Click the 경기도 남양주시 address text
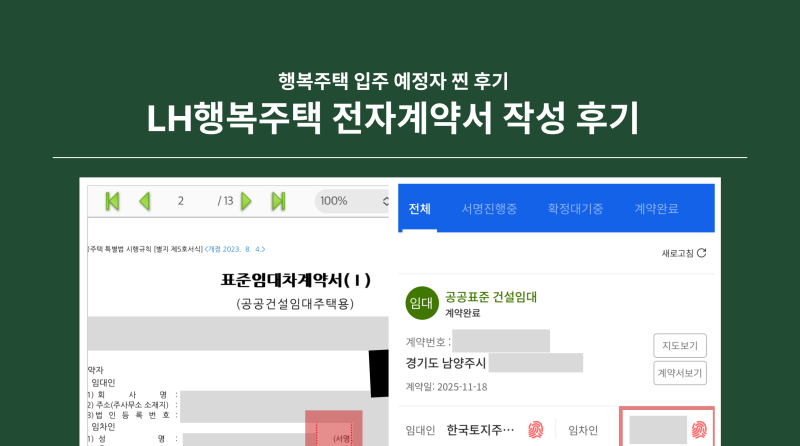Viewport: 800px width, 446px height. point(445,363)
